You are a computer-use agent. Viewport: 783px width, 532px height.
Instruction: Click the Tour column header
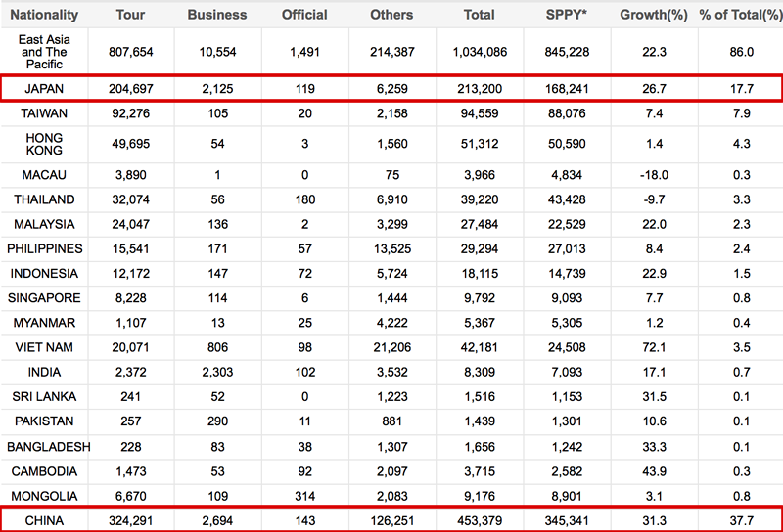point(130,15)
